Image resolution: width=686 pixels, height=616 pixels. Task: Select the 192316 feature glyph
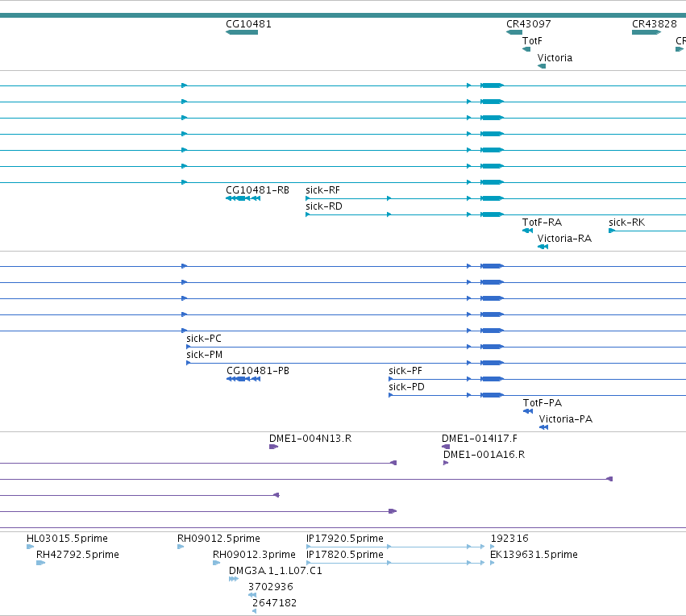click(x=493, y=547)
